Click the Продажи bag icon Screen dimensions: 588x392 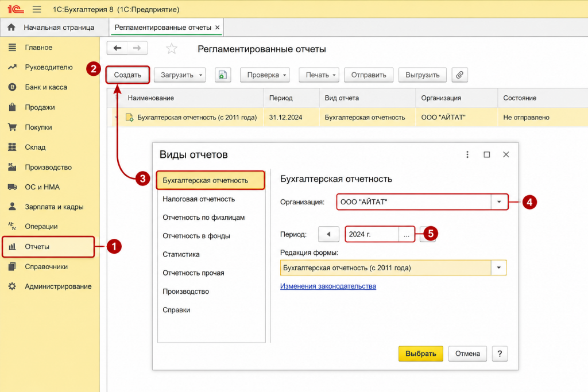13,107
